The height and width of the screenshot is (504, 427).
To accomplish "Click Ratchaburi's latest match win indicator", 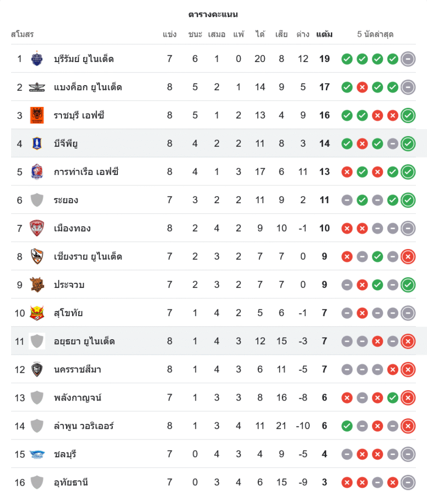I will pos(408,115).
